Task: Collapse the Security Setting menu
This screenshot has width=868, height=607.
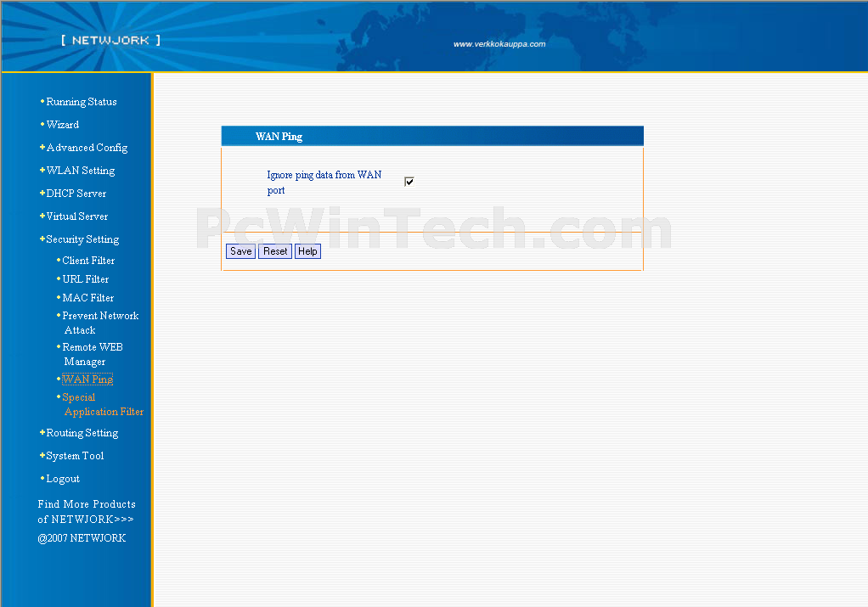Action: (82, 239)
